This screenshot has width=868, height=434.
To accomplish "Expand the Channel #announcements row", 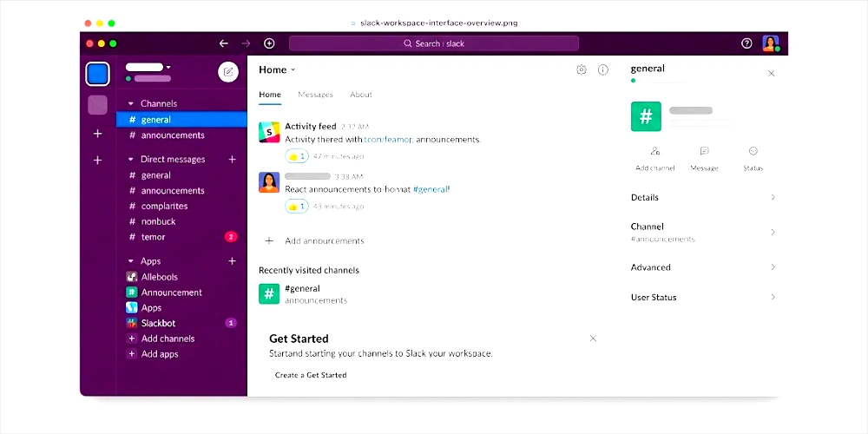I will pyautogui.click(x=703, y=233).
